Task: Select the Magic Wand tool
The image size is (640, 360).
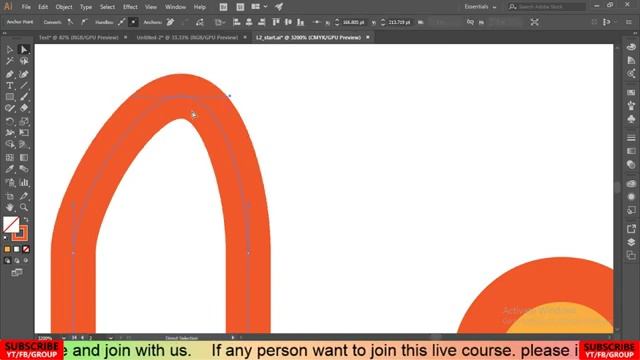Action: point(10,61)
